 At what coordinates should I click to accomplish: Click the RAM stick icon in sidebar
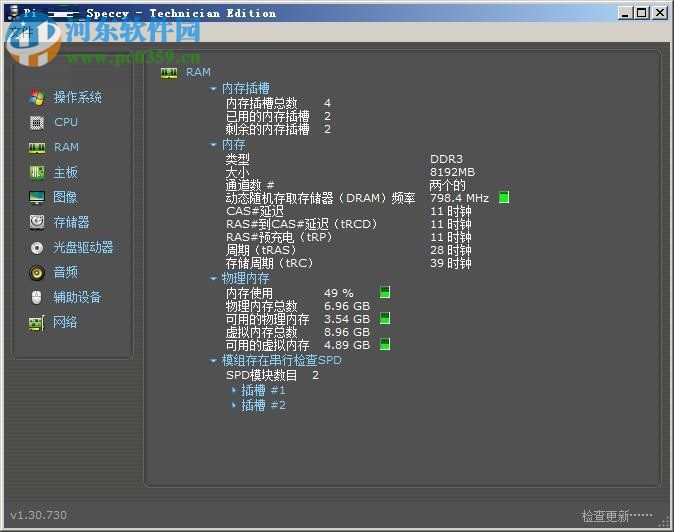[x=37, y=148]
